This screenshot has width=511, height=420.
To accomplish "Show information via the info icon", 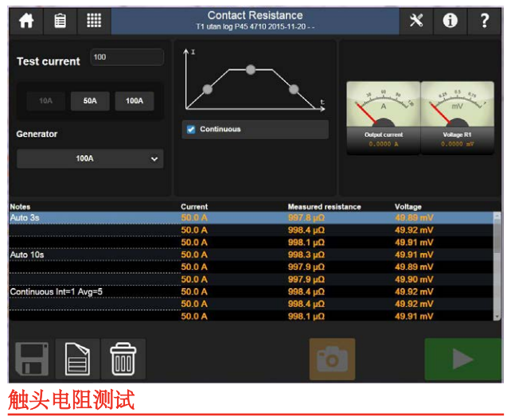I will (451, 21).
